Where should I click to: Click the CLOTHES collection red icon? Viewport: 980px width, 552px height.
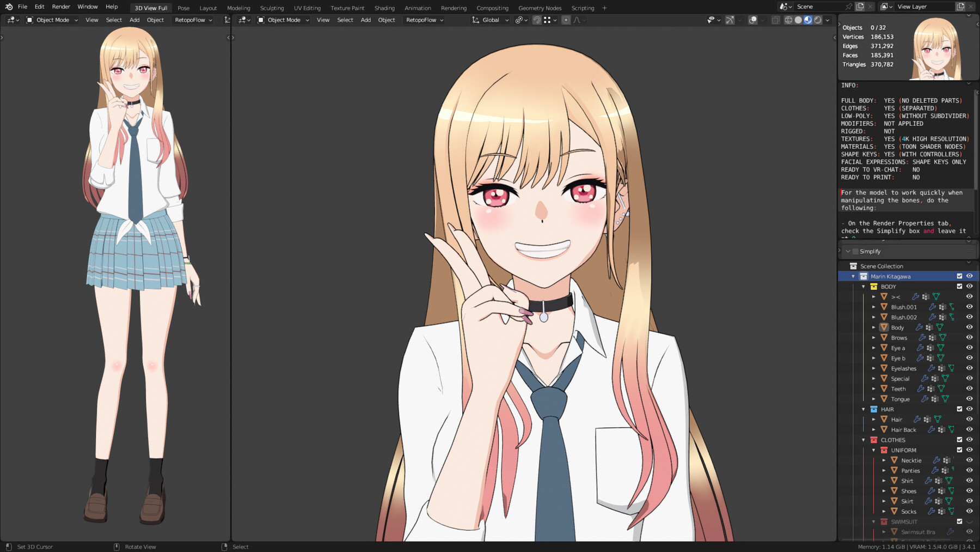click(874, 440)
